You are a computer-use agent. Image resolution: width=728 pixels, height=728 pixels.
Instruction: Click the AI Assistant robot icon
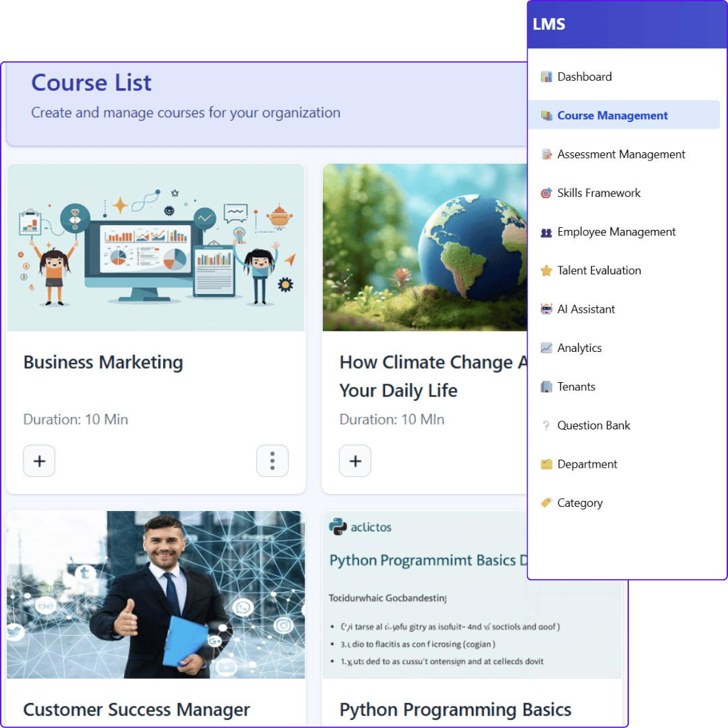pyautogui.click(x=547, y=309)
